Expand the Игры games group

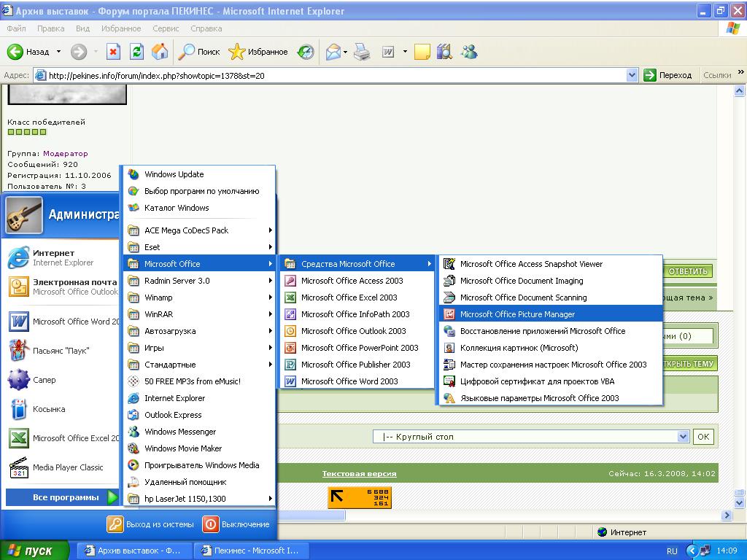(x=199, y=348)
